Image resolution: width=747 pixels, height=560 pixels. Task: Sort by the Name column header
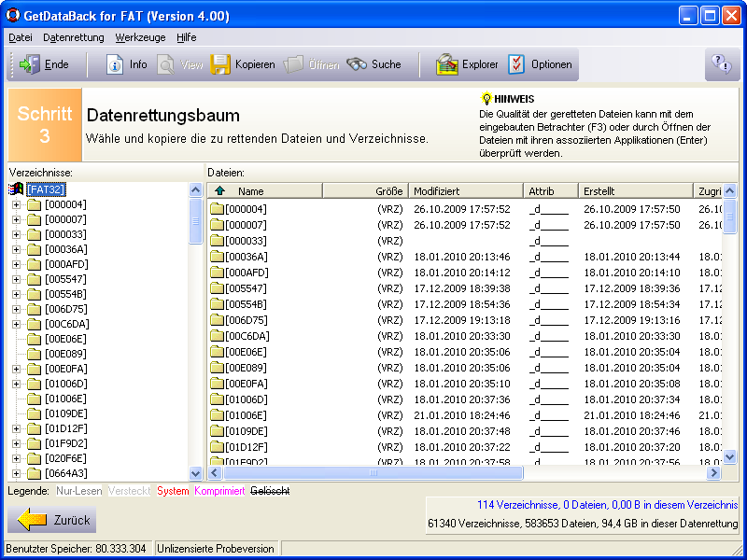pyautogui.click(x=265, y=191)
